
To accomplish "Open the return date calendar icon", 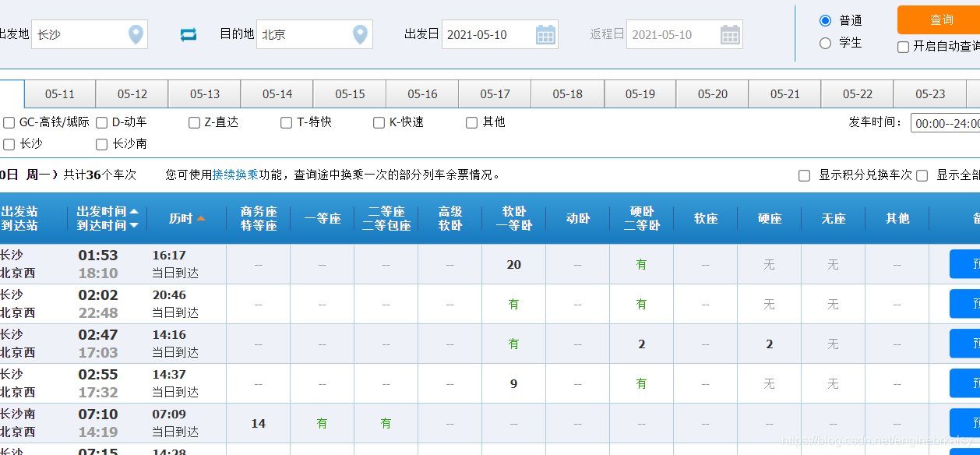I will 730,34.
